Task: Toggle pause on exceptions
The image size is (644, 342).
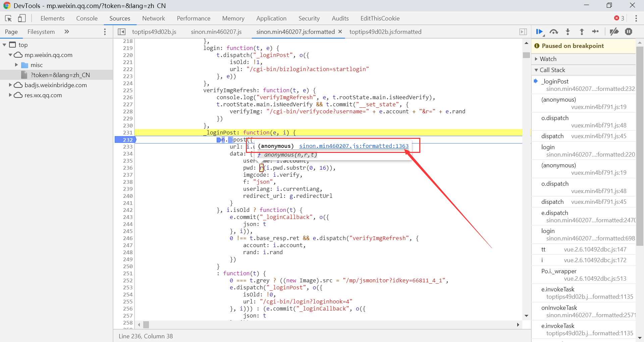Action: 629,32
